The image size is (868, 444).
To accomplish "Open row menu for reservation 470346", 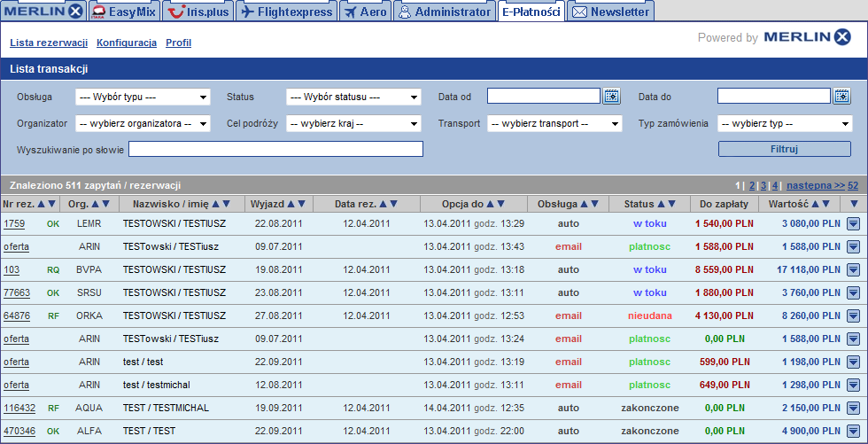I will pyautogui.click(x=853, y=431).
